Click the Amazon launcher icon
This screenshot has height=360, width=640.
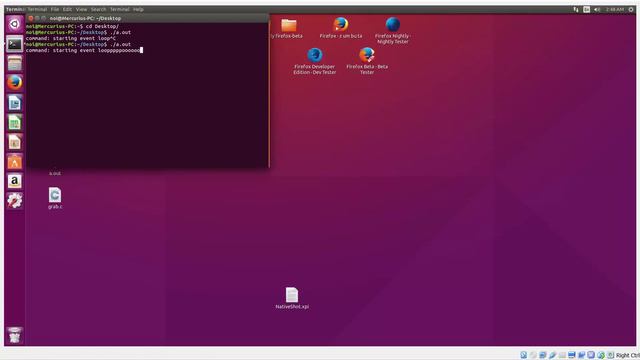point(15,181)
